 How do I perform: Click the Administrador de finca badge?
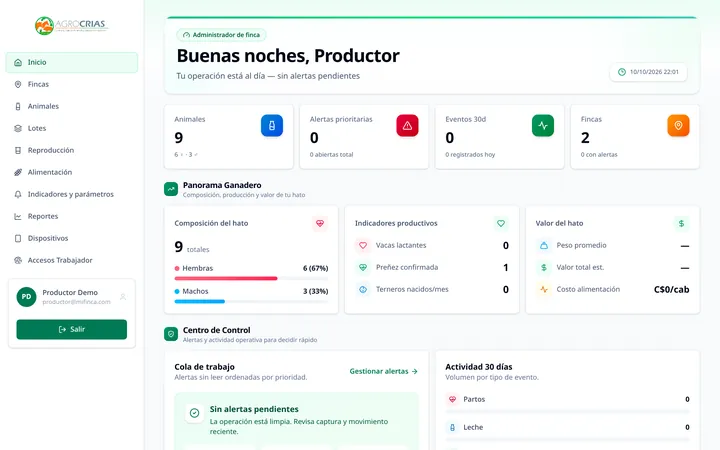[x=221, y=35]
